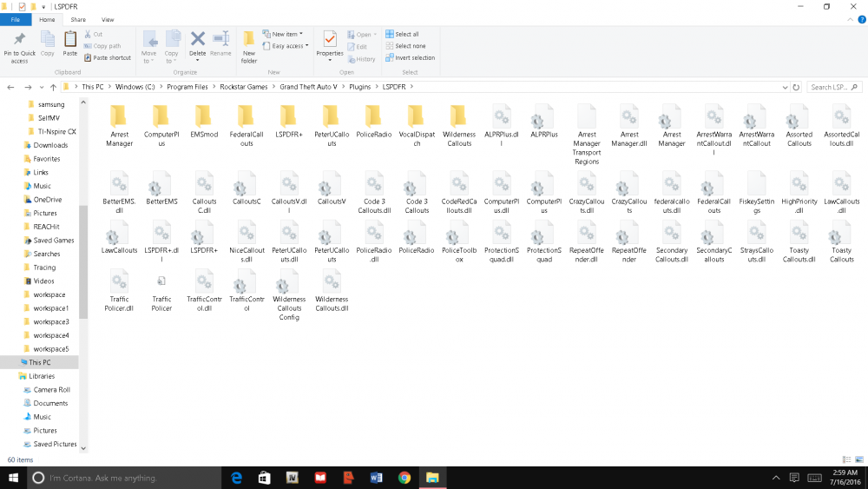The width and height of the screenshot is (868, 489).
Task: Show hidden system tray icons
Action: 776,478
